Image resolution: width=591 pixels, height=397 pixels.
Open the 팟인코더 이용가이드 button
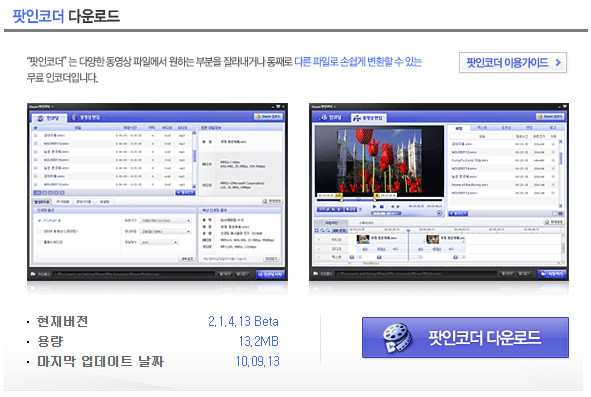(x=513, y=63)
